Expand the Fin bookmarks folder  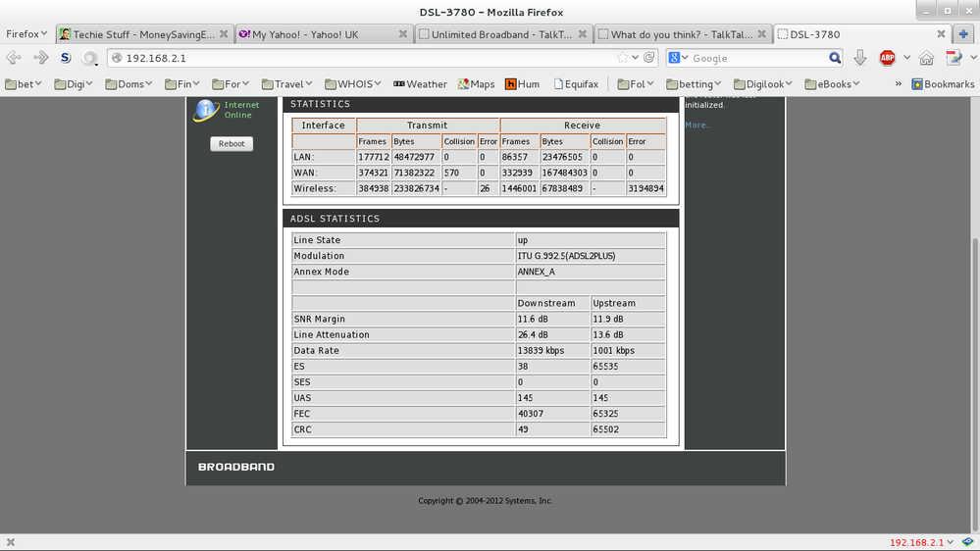coord(182,83)
